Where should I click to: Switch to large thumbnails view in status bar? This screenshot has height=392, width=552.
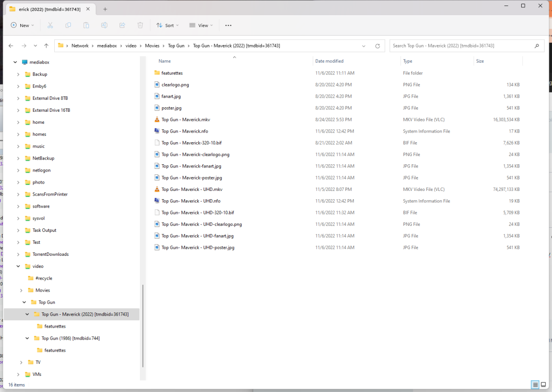(544, 385)
